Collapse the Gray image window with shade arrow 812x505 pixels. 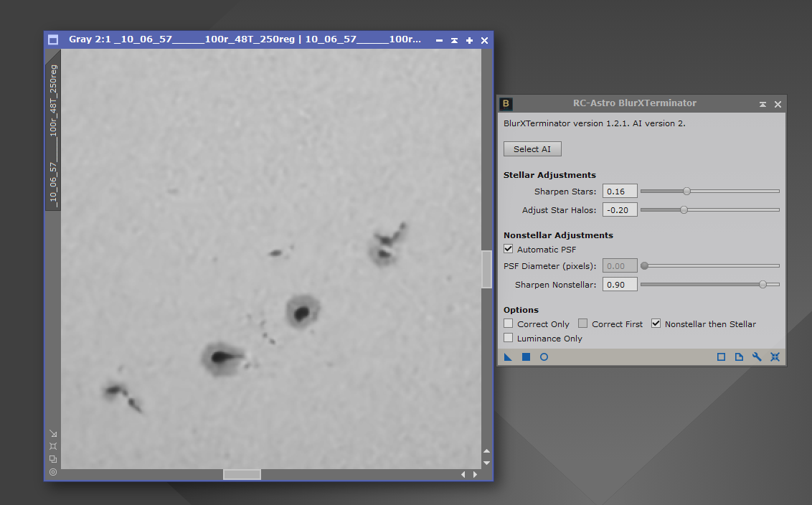tap(454, 40)
